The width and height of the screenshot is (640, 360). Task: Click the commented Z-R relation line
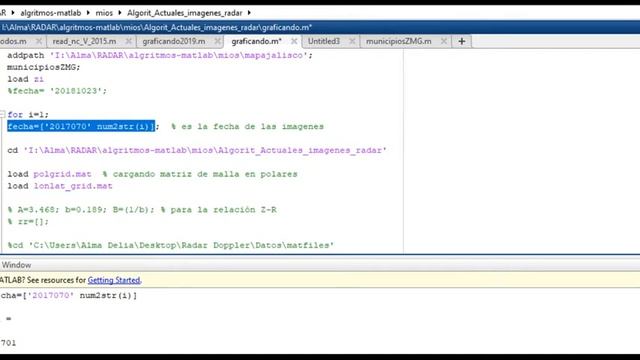click(x=142, y=210)
